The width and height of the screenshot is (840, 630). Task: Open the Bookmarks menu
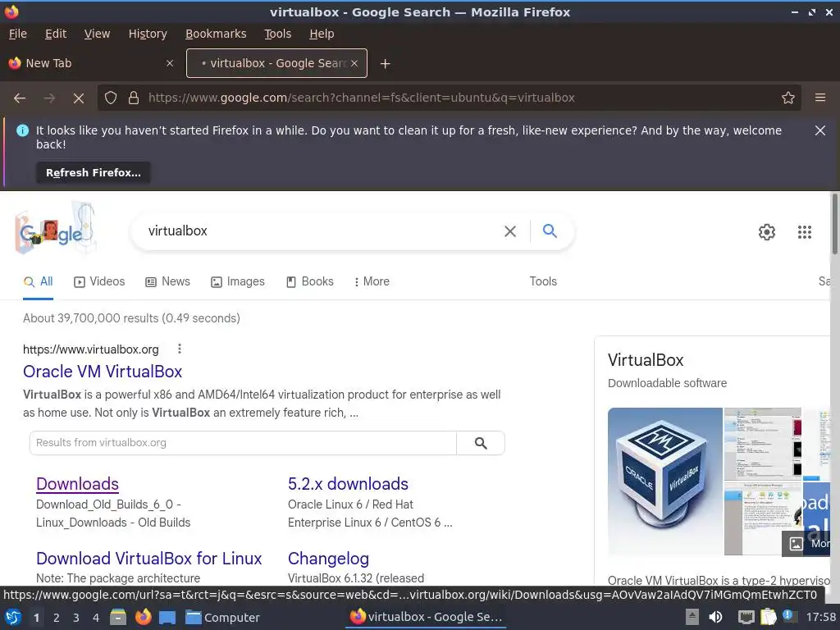(x=216, y=34)
